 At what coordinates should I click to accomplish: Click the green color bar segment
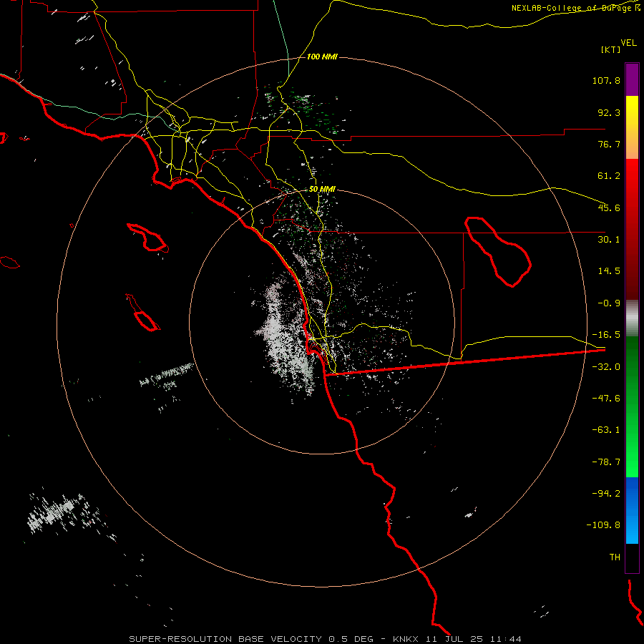(x=632, y=407)
